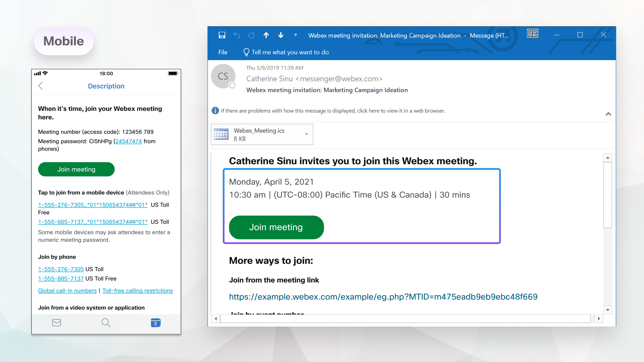Image resolution: width=644 pixels, height=362 pixels.
Task: Tap 1-555-885-7137,,*01* mobile dial link
Action: point(93,222)
